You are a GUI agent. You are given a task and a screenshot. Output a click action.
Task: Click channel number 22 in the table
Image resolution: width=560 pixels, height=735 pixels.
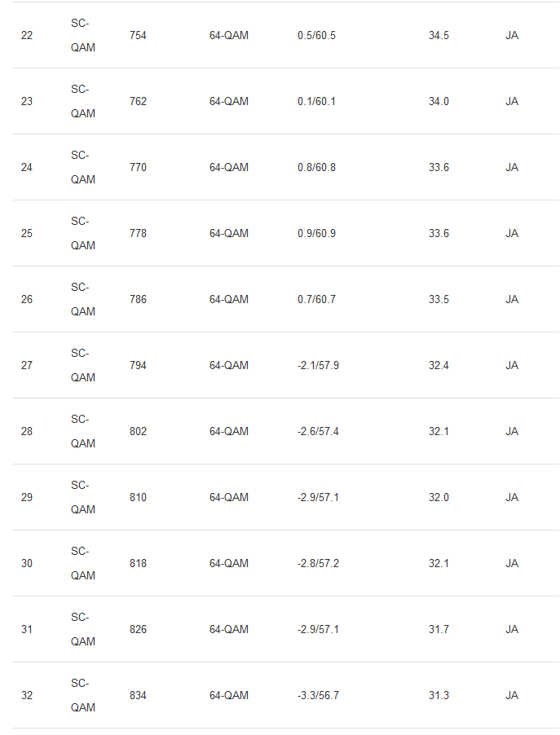(x=27, y=36)
